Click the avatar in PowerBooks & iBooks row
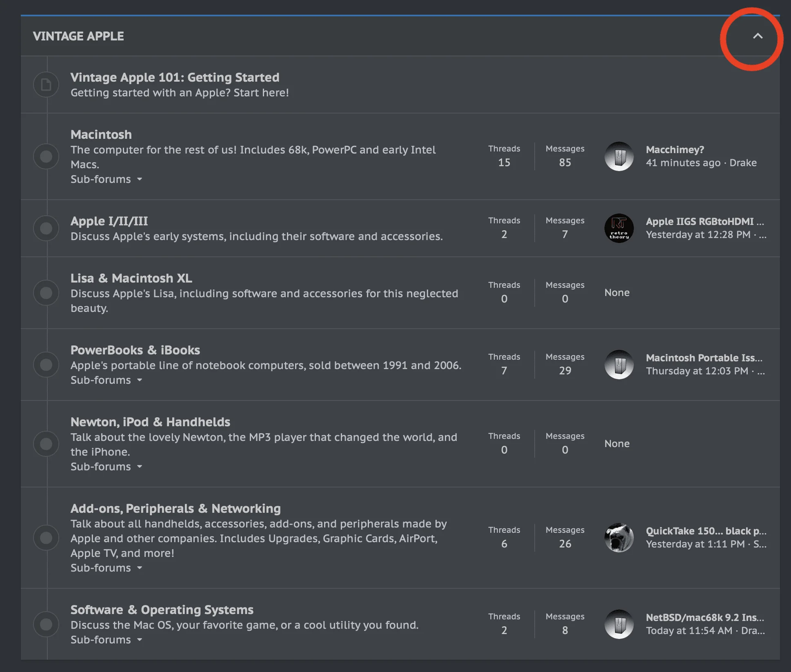 click(619, 365)
